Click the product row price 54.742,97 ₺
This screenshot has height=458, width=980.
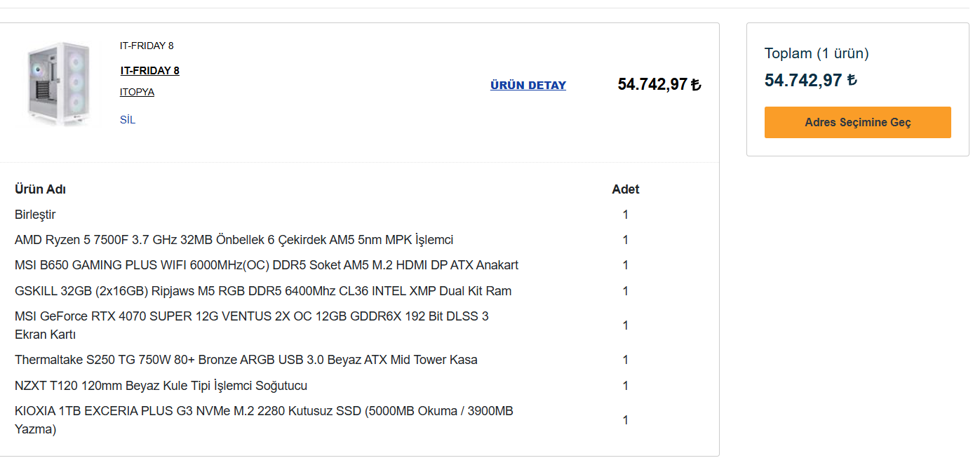coord(659,85)
